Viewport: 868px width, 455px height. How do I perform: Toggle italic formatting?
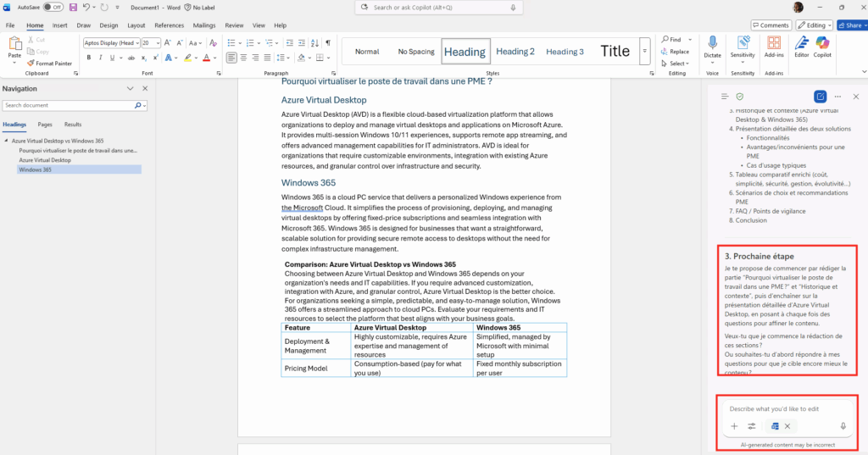pos(100,58)
